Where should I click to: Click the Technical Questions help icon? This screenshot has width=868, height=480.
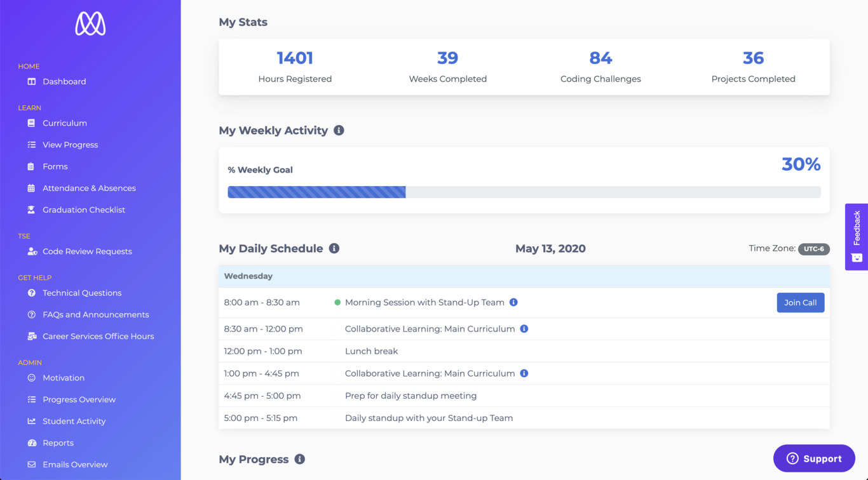point(30,293)
